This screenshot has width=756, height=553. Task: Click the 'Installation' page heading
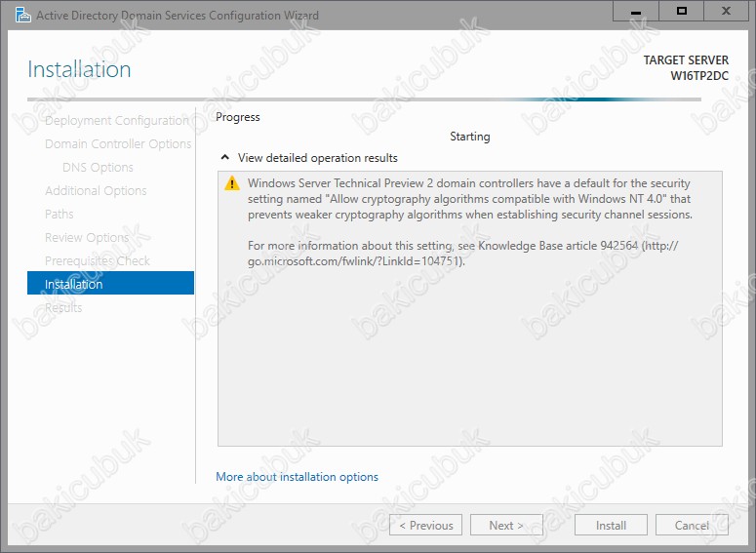click(79, 69)
